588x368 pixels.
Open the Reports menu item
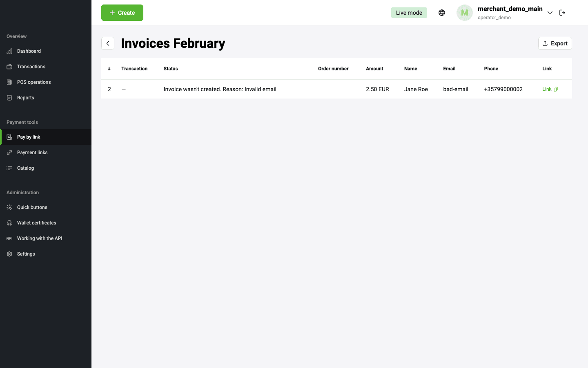pos(25,98)
